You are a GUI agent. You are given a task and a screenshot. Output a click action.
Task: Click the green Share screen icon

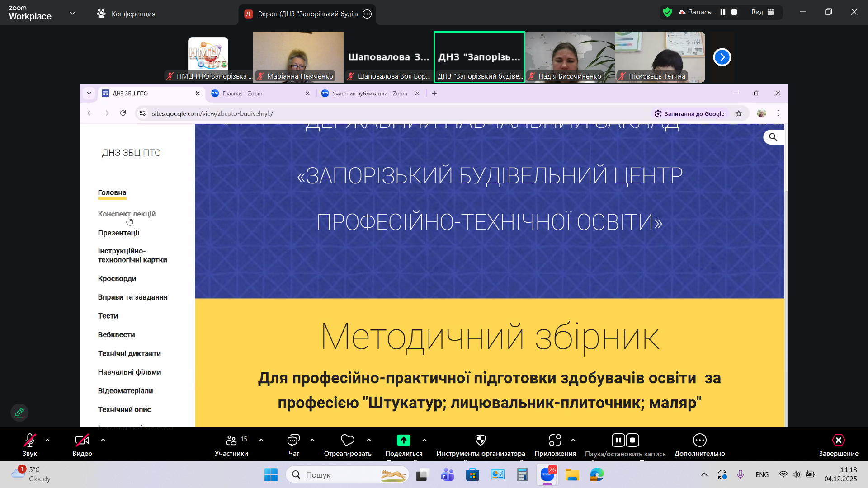pyautogui.click(x=404, y=440)
